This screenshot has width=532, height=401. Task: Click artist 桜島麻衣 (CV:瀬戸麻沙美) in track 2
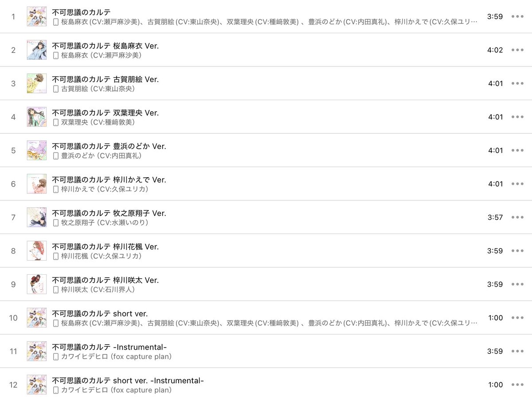tap(102, 55)
